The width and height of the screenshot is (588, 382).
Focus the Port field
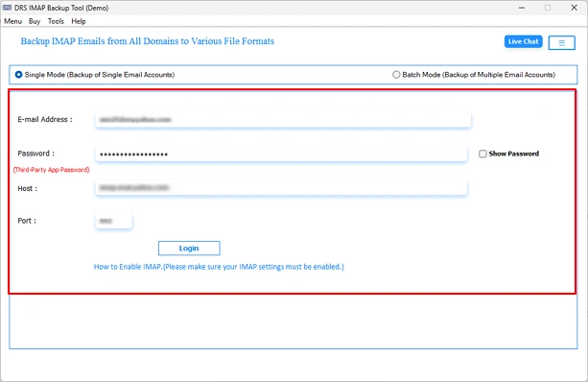tap(113, 221)
